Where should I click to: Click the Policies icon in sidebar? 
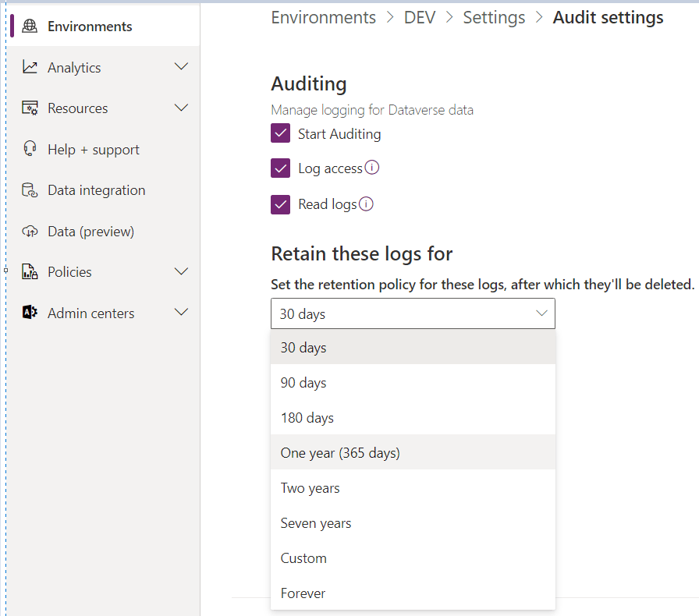point(30,272)
